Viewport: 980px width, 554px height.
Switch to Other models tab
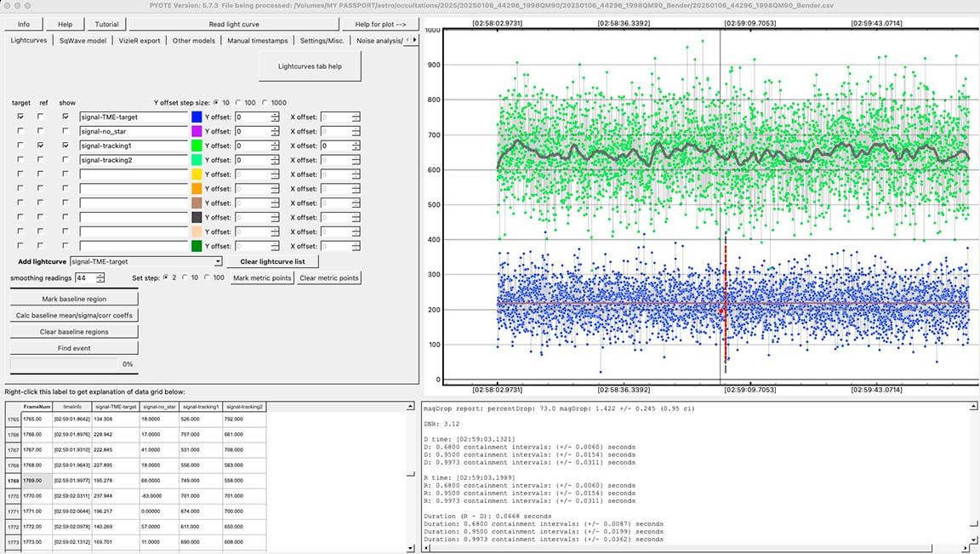194,41
